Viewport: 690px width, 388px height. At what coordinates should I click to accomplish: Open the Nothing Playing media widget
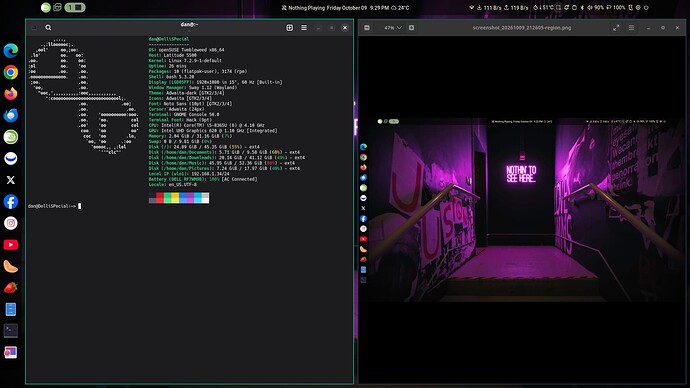point(303,7)
